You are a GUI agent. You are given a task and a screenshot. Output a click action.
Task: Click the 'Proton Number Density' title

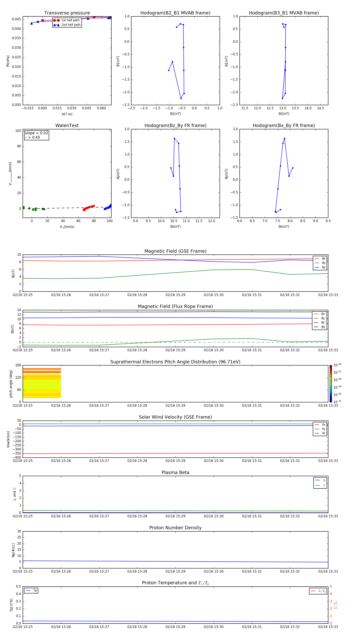[175, 528]
